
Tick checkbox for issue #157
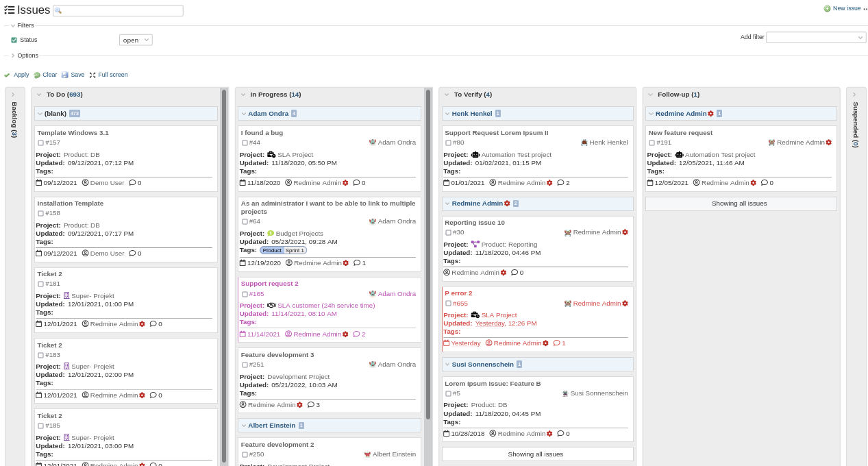click(41, 143)
